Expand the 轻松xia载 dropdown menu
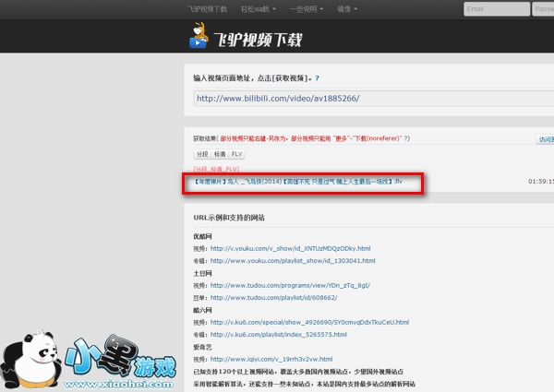This screenshot has height=392, width=554. tap(259, 9)
